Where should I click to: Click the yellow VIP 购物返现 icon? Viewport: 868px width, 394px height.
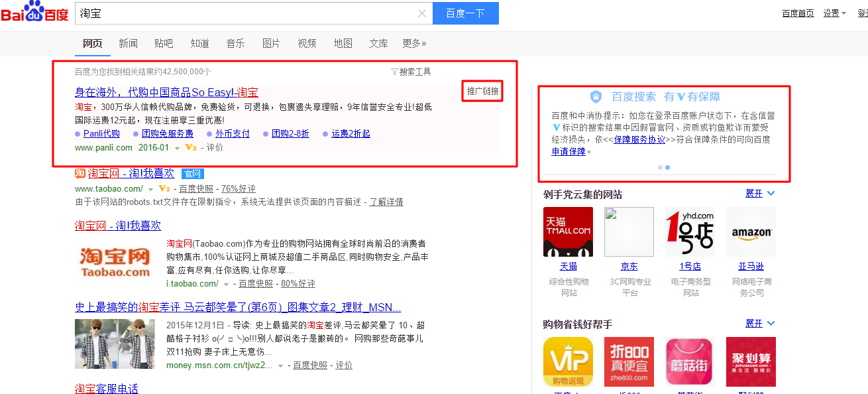[568, 361]
